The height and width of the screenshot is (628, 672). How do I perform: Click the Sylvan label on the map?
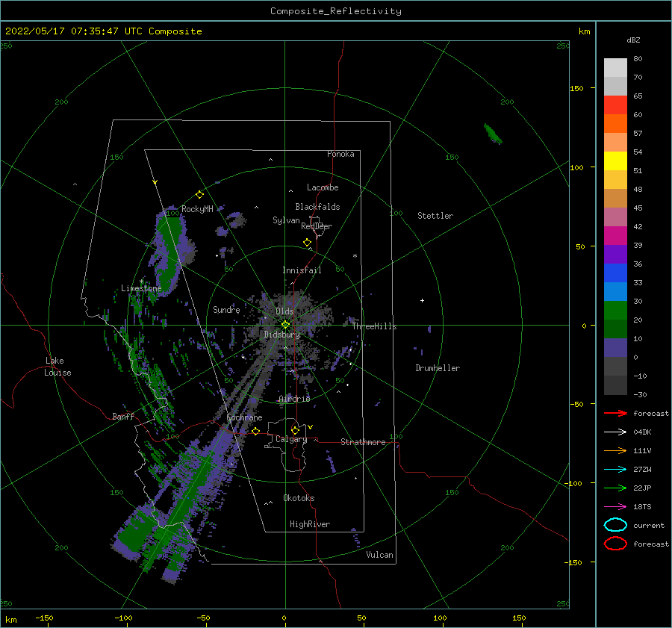pyautogui.click(x=286, y=220)
